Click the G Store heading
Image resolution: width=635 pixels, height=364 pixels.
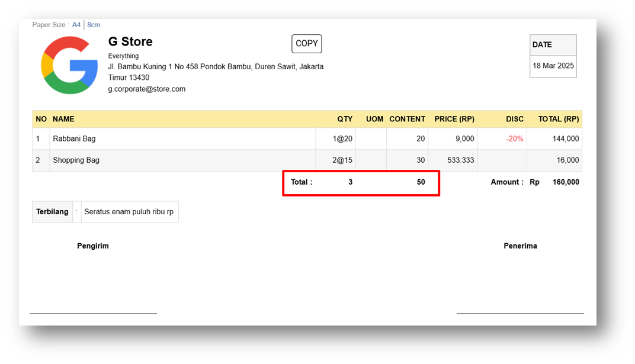[x=130, y=41]
